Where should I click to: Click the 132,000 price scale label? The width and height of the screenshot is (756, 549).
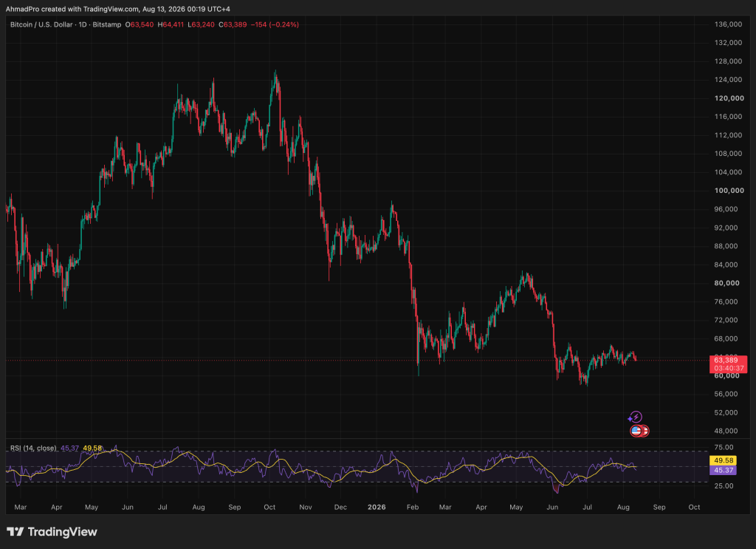click(x=728, y=42)
